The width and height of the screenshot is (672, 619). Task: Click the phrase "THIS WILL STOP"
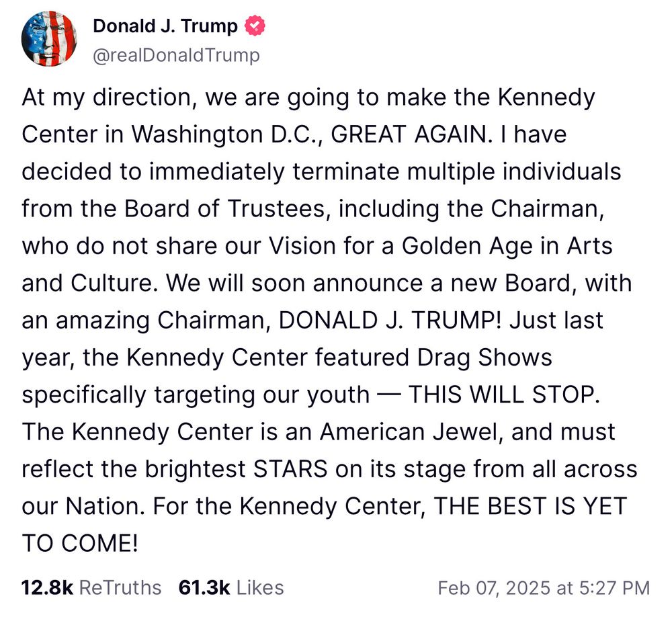[x=503, y=393]
